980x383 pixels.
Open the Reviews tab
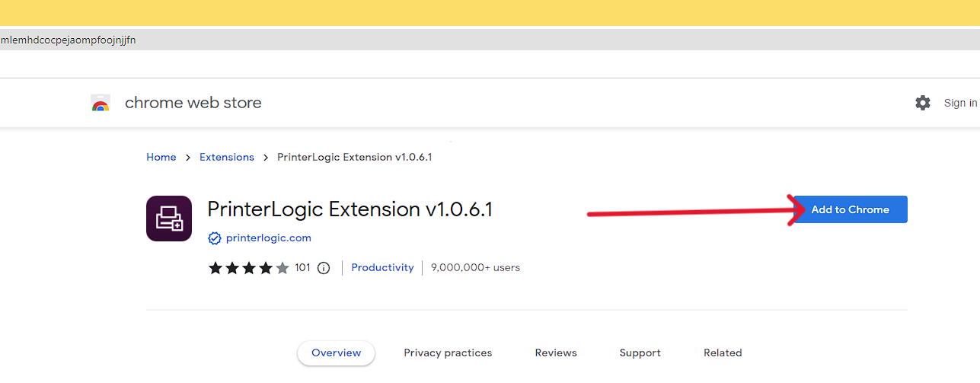click(x=556, y=353)
